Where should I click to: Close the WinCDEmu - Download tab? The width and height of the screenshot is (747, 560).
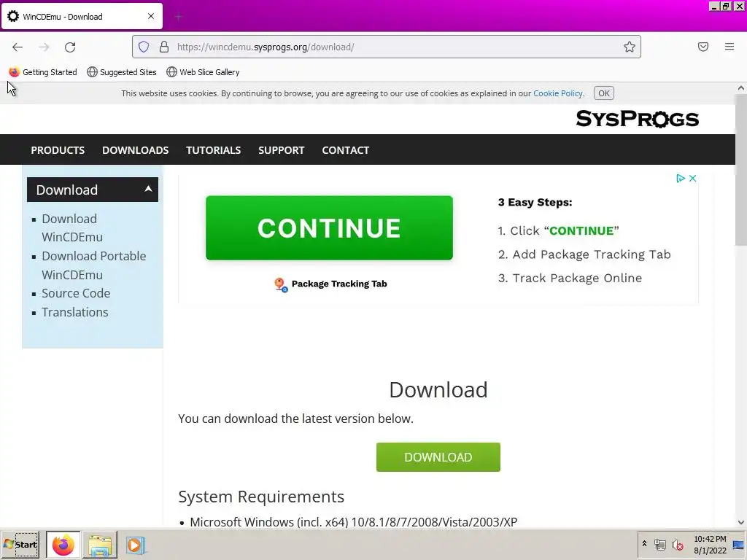coord(151,16)
